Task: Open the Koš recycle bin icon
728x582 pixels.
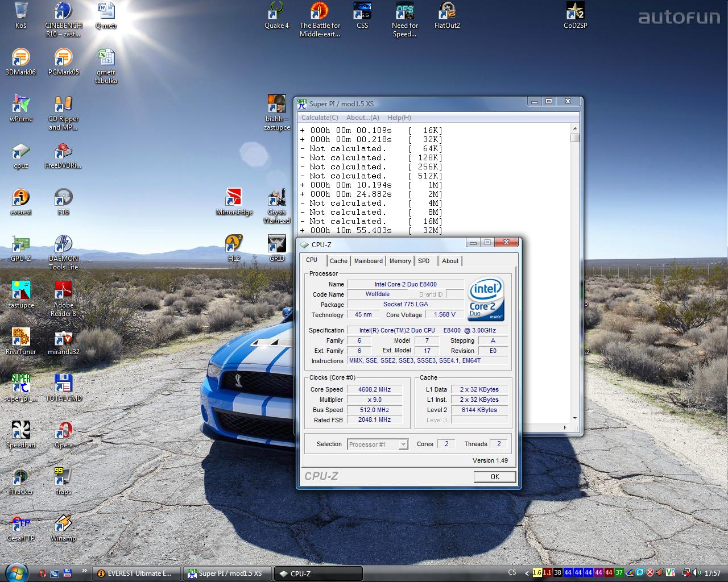Action: point(21,15)
